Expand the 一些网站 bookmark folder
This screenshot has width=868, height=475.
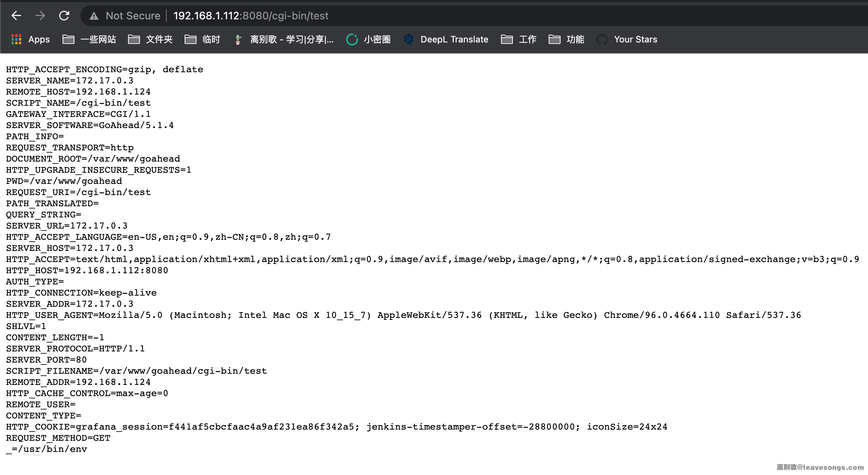pyautogui.click(x=68, y=39)
